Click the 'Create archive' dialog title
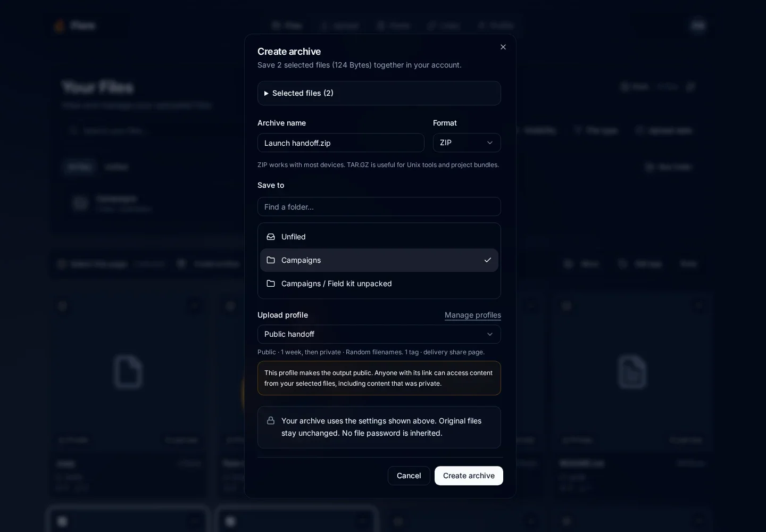 click(289, 52)
